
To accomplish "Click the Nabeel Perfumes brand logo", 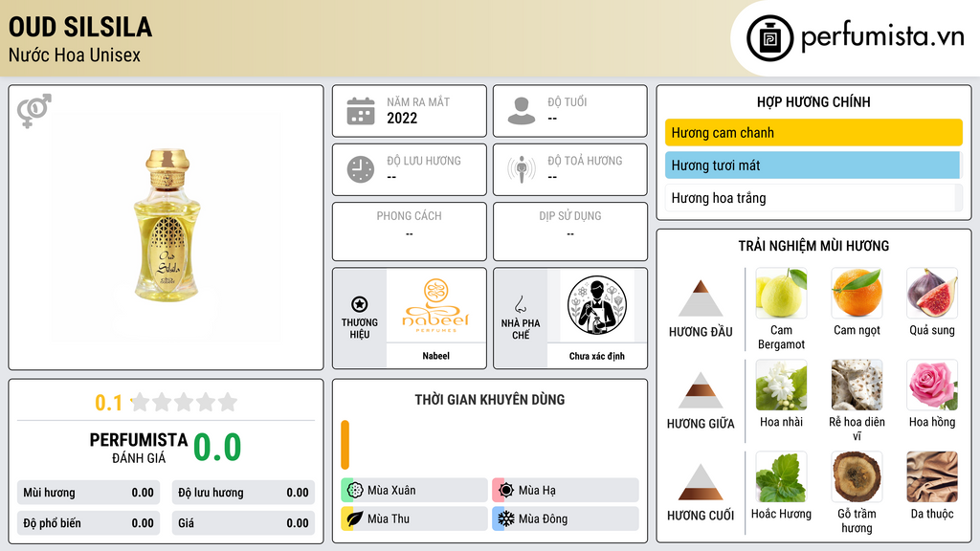I will [435, 305].
